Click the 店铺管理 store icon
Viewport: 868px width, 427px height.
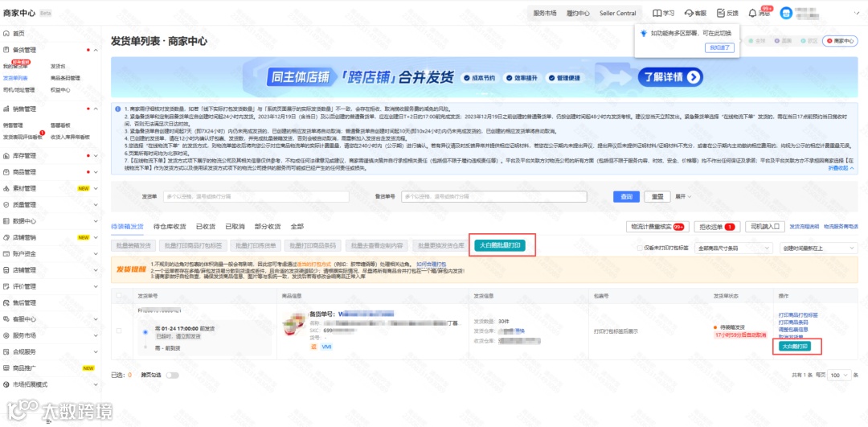[6, 270]
